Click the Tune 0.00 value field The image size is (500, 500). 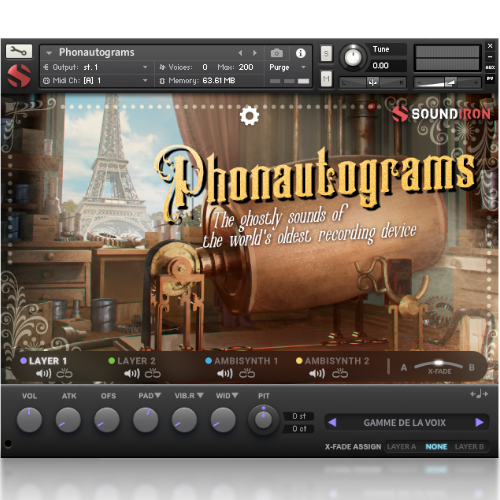[x=386, y=65]
